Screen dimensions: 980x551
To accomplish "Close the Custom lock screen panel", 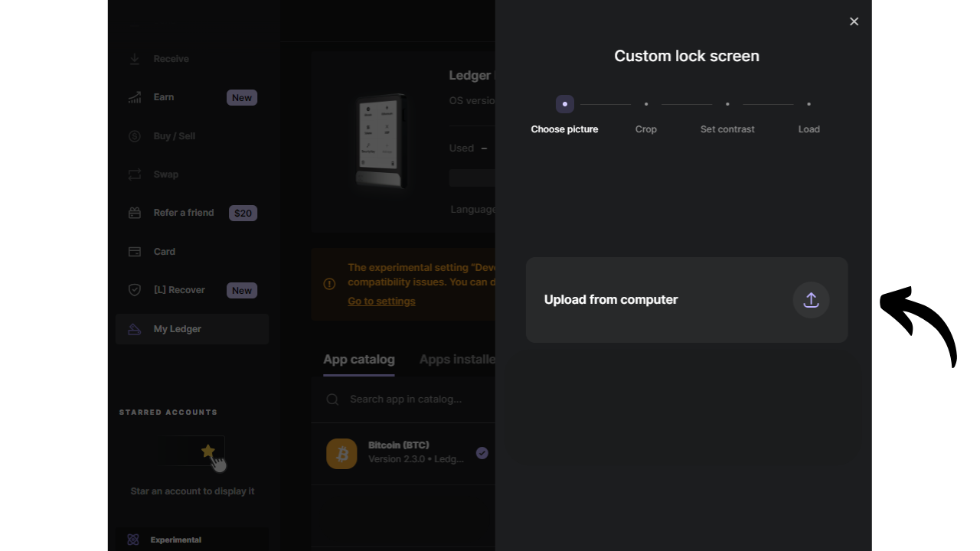I will [854, 21].
